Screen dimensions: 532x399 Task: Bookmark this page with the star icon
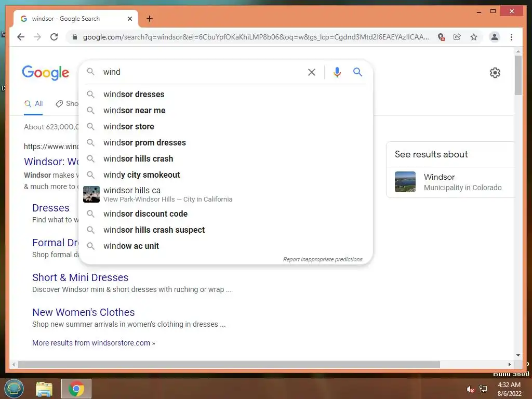[474, 37]
